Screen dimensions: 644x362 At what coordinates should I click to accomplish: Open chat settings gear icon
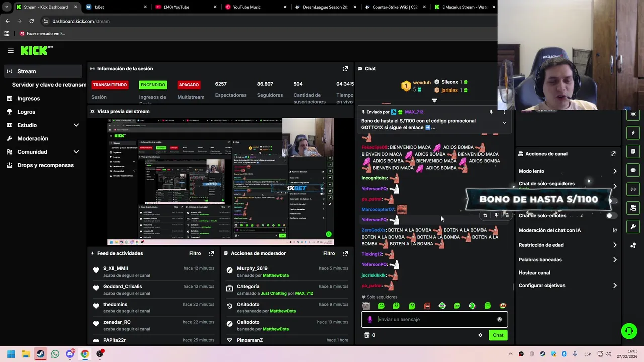[x=480, y=335]
